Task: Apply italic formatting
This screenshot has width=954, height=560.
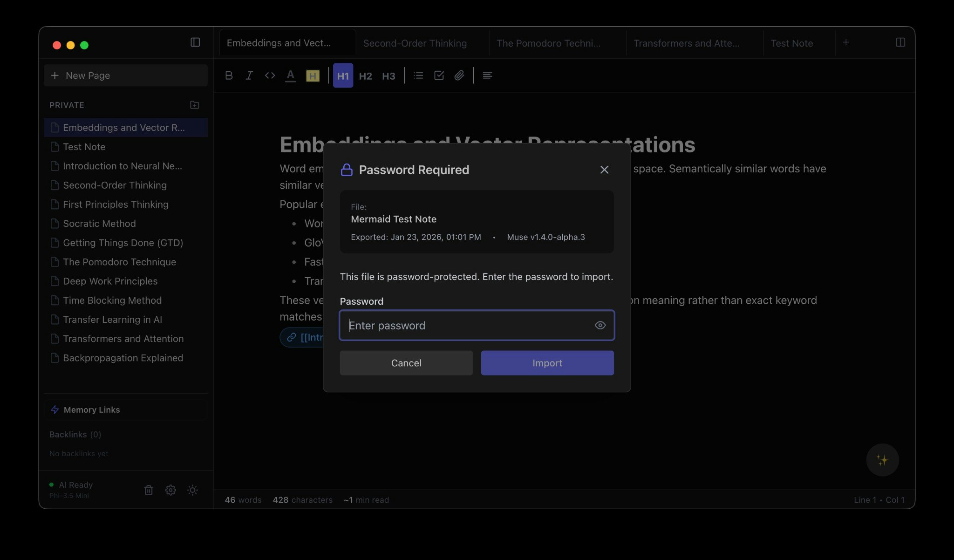Action: [x=249, y=75]
